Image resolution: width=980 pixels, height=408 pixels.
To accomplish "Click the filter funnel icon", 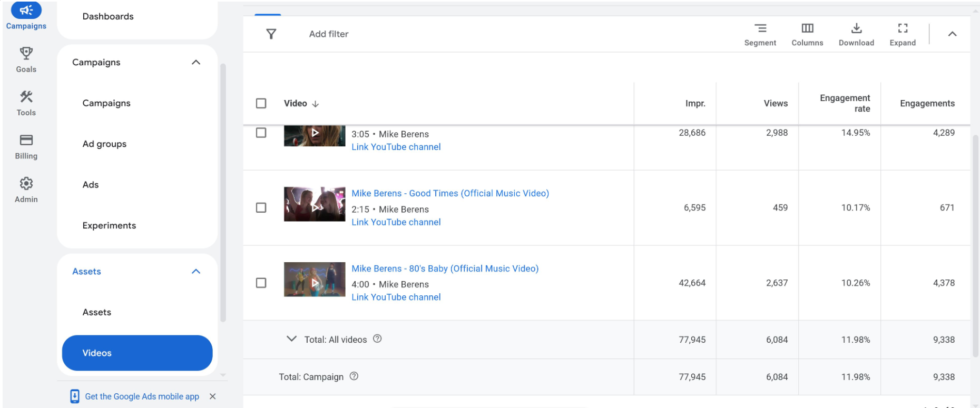I will click(x=271, y=34).
